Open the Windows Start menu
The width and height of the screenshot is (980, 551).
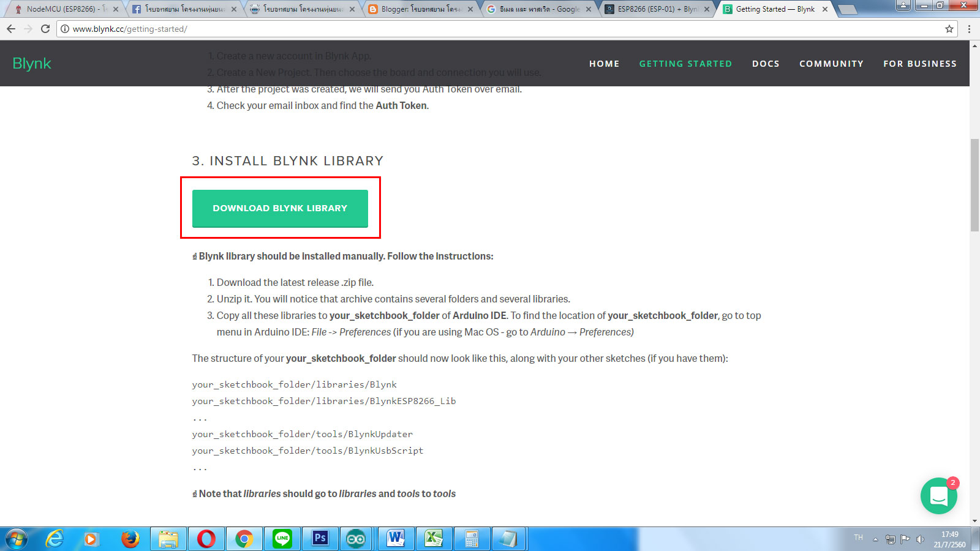[x=16, y=539]
